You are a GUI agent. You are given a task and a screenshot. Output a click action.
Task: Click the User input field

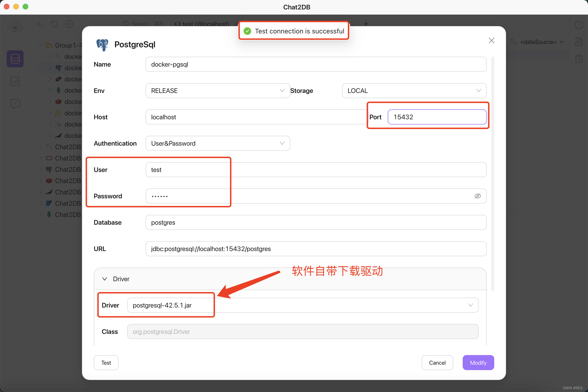tap(316, 170)
